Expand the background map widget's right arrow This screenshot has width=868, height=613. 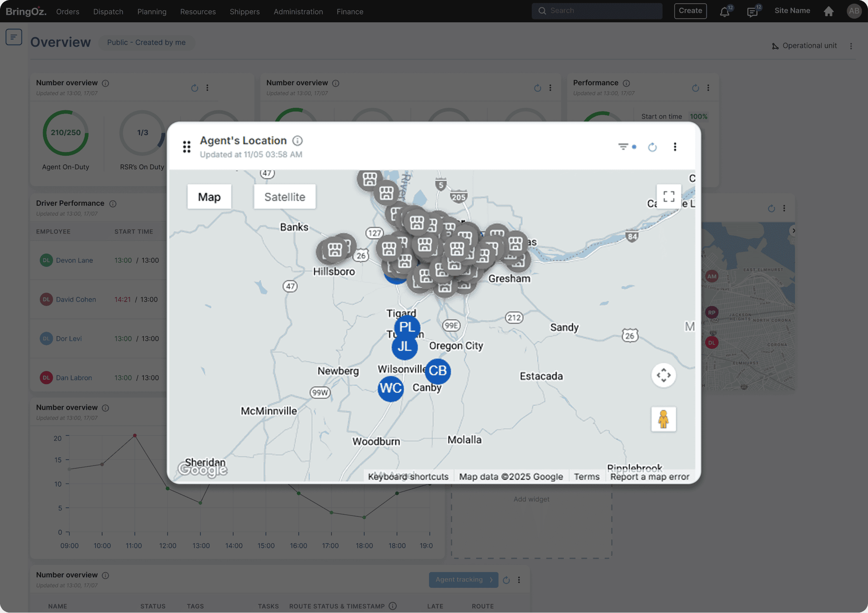point(793,230)
